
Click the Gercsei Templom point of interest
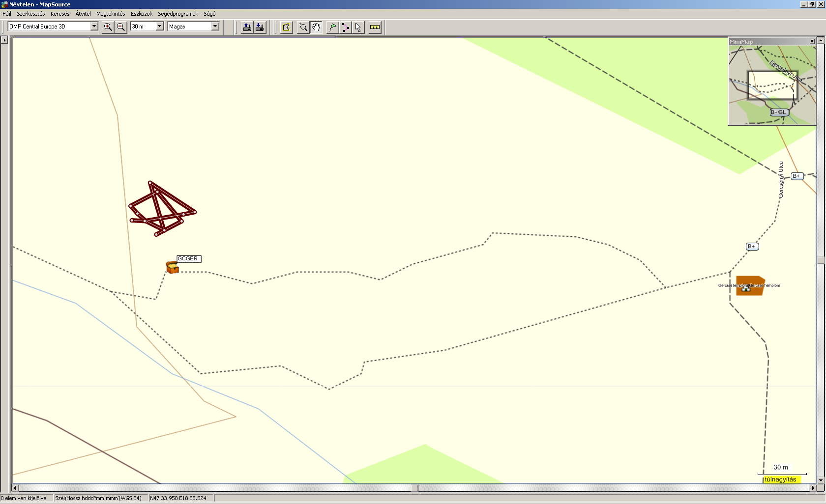[749, 286]
